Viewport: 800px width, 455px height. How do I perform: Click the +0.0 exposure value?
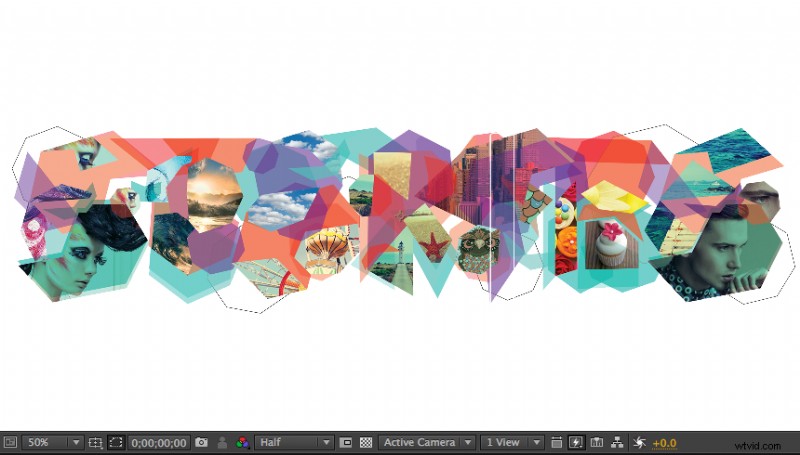coord(664,443)
